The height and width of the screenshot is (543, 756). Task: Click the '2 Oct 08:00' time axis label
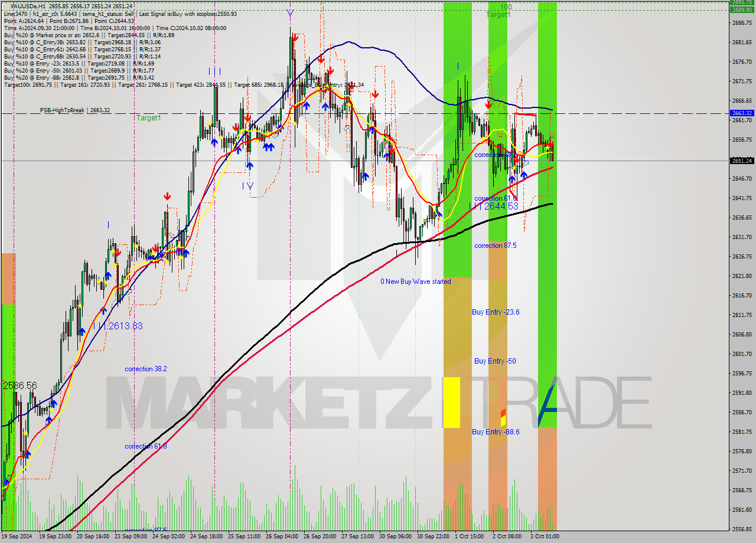[507, 537]
